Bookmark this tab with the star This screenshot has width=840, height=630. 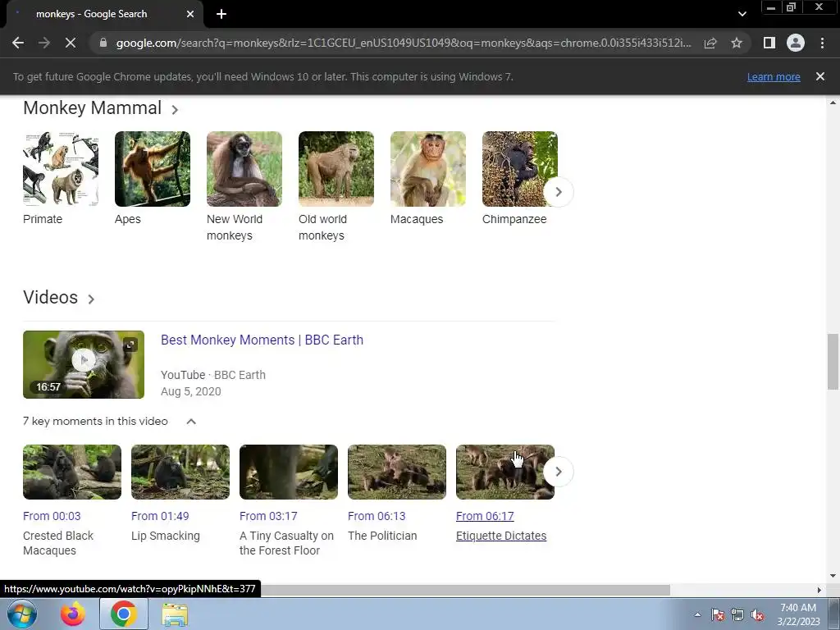(x=737, y=43)
